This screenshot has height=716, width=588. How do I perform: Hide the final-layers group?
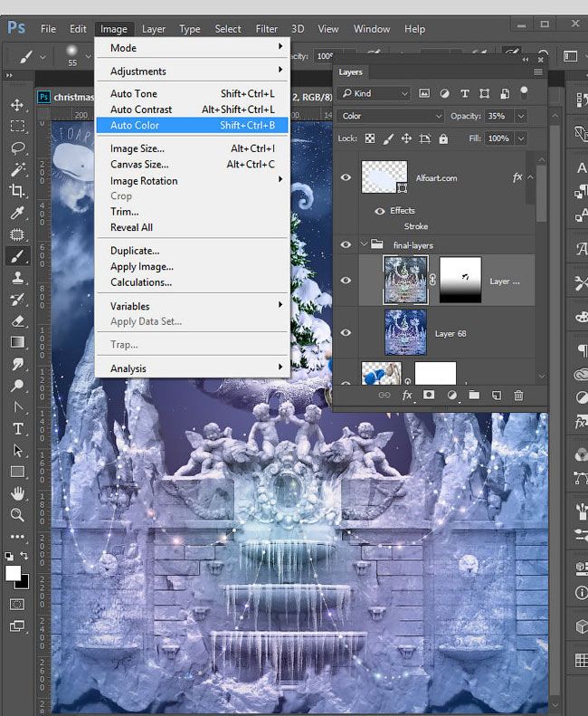pyautogui.click(x=346, y=244)
